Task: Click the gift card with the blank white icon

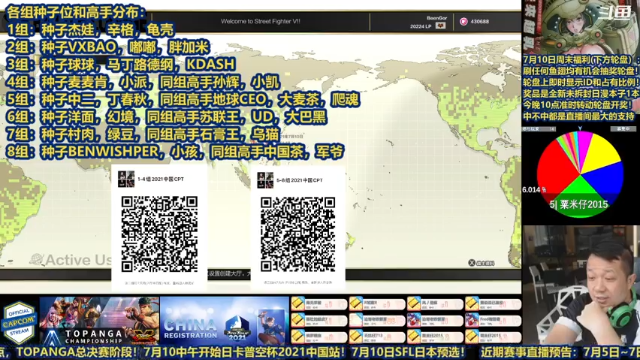Action: (377, 320)
